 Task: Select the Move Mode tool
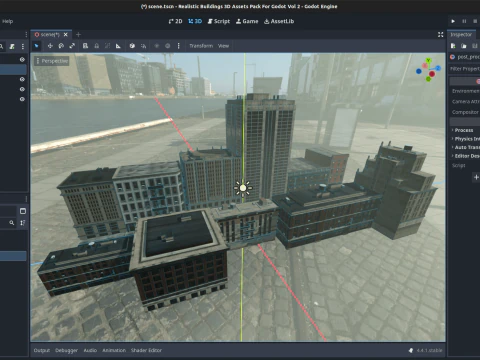pos(50,46)
